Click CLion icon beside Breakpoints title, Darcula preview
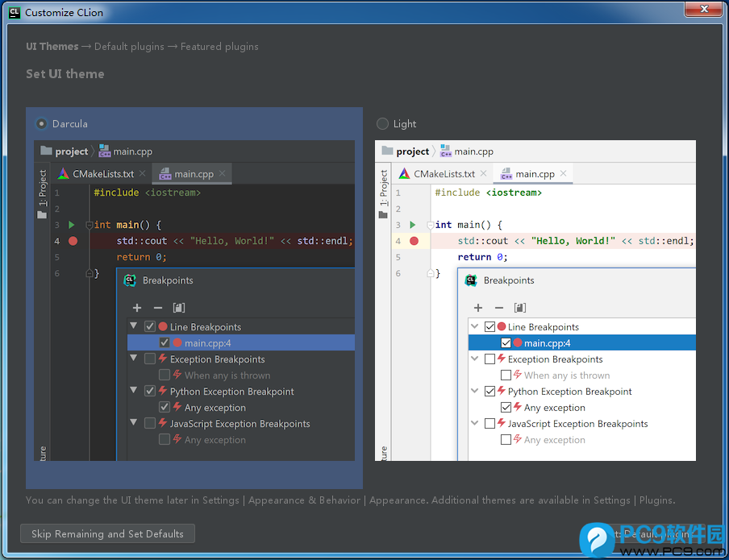 (130, 280)
